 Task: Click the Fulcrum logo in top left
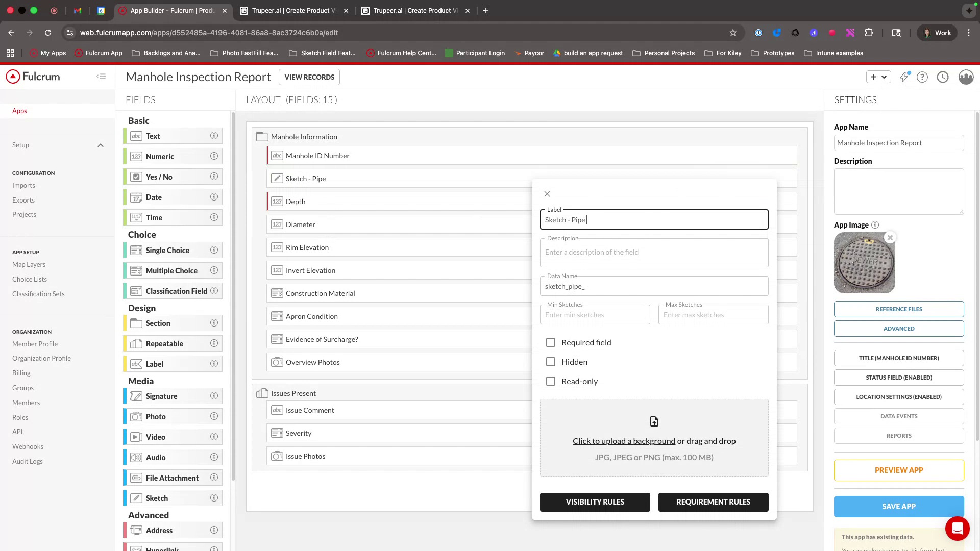click(34, 77)
